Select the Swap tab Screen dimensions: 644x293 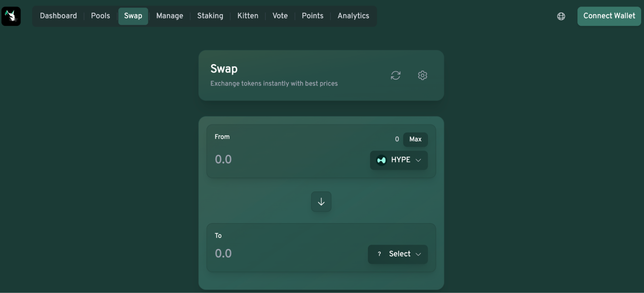(x=133, y=16)
